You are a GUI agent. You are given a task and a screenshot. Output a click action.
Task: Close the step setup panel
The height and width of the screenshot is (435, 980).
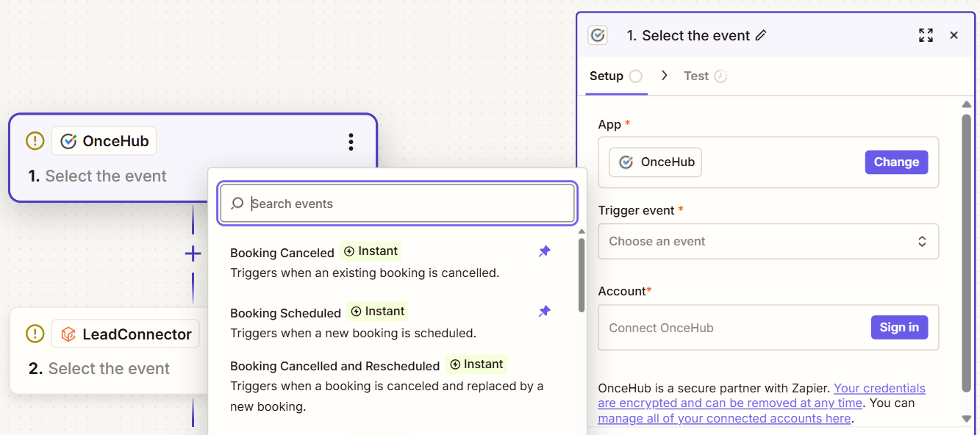(954, 35)
